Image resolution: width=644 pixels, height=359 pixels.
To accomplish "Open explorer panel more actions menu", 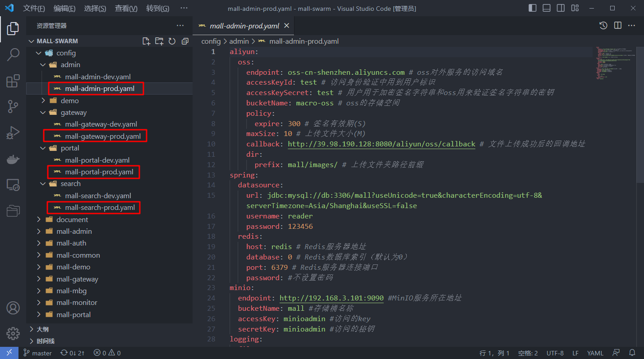I will pyautogui.click(x=180, y=26).
